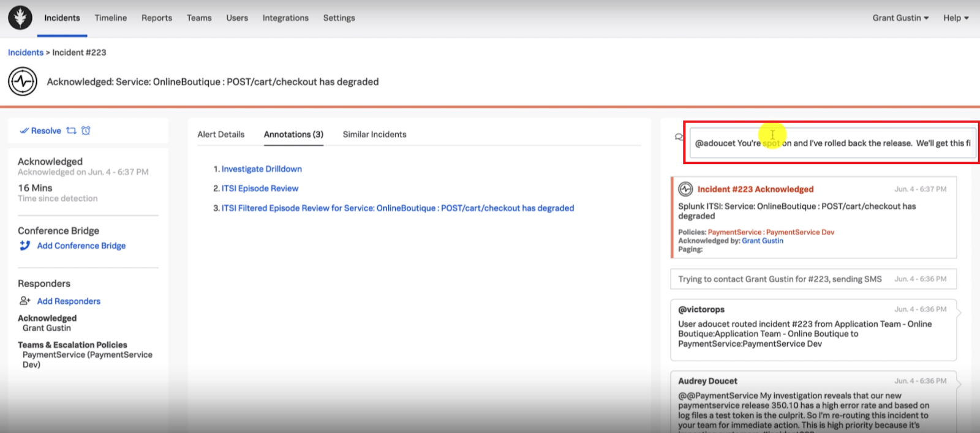The width and height of the screenshot is (980, 433).
Task: Click the 'Acknowledged on Jun. 4 - 6:37 PM' text
Action: (83, 172)
